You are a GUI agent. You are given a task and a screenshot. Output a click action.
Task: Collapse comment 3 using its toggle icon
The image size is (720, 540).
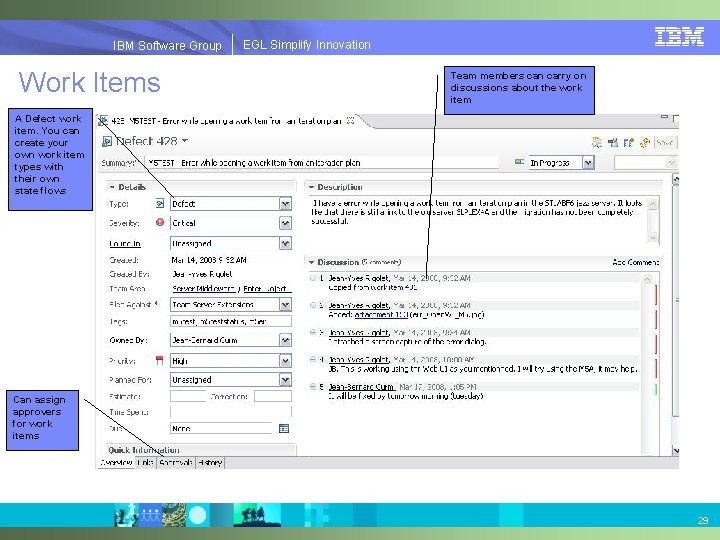coord(313,332)
